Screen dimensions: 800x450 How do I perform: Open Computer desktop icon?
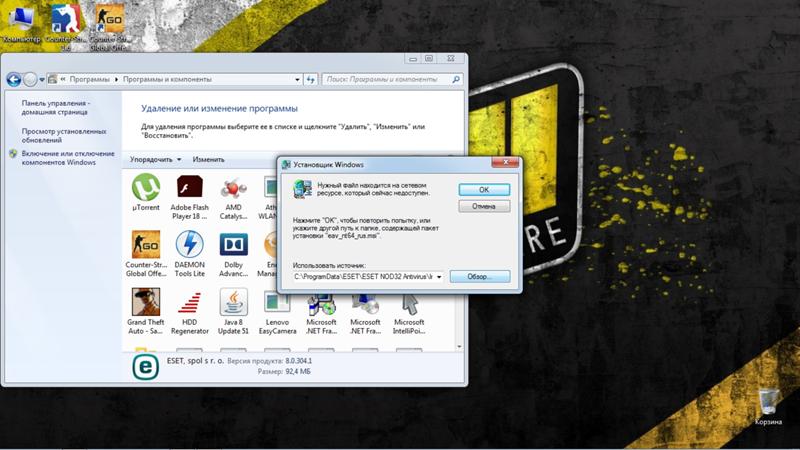[21, 18]
